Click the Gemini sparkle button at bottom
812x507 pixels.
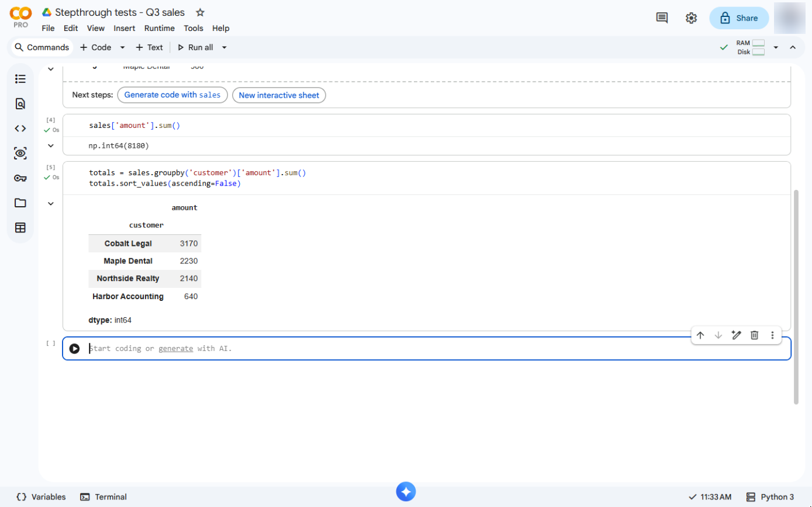406,491
